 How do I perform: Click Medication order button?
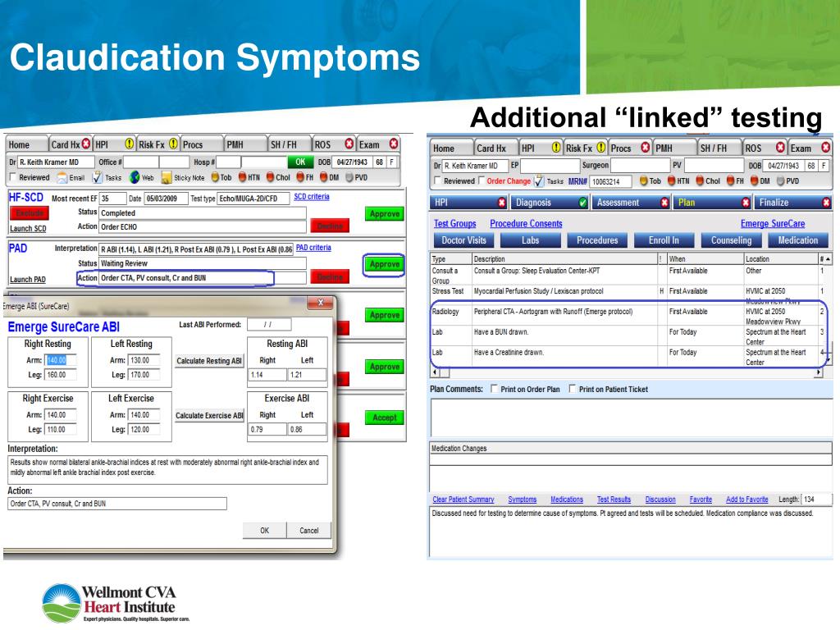click(797, 240)
